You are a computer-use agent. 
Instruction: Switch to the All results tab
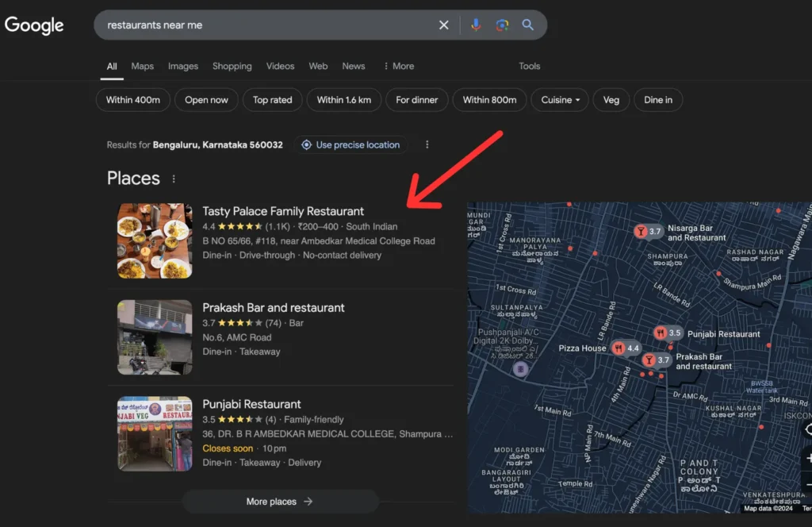pyautogui.click(x=112, y=67)
